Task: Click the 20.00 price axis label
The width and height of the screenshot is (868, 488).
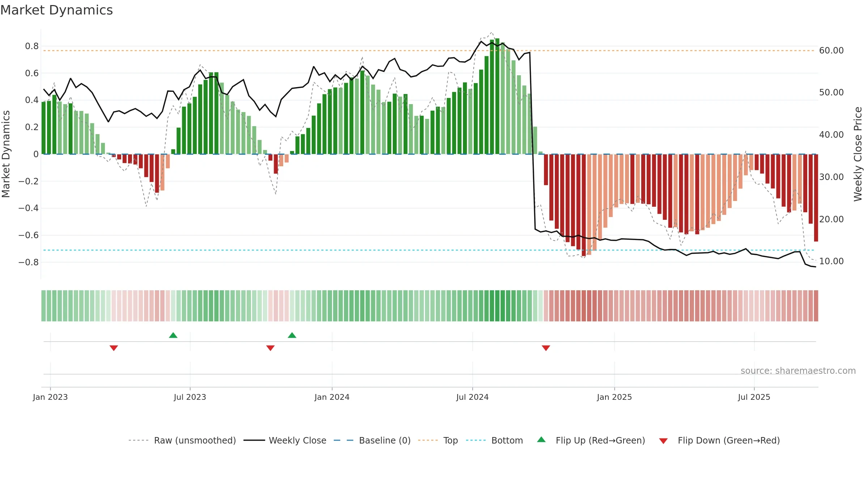Action: pos(831,219)
